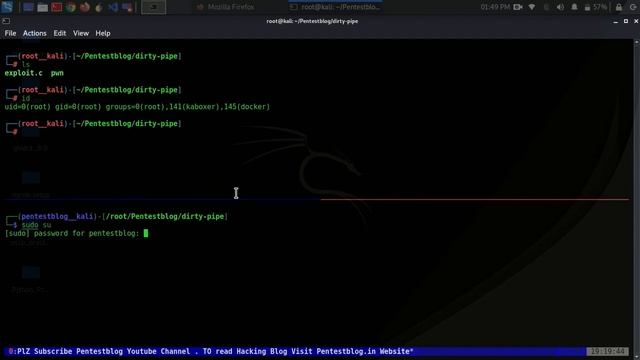This screenshot has width=640, height=360.
Task: Open the notifications bell icon
Action: 574,7
